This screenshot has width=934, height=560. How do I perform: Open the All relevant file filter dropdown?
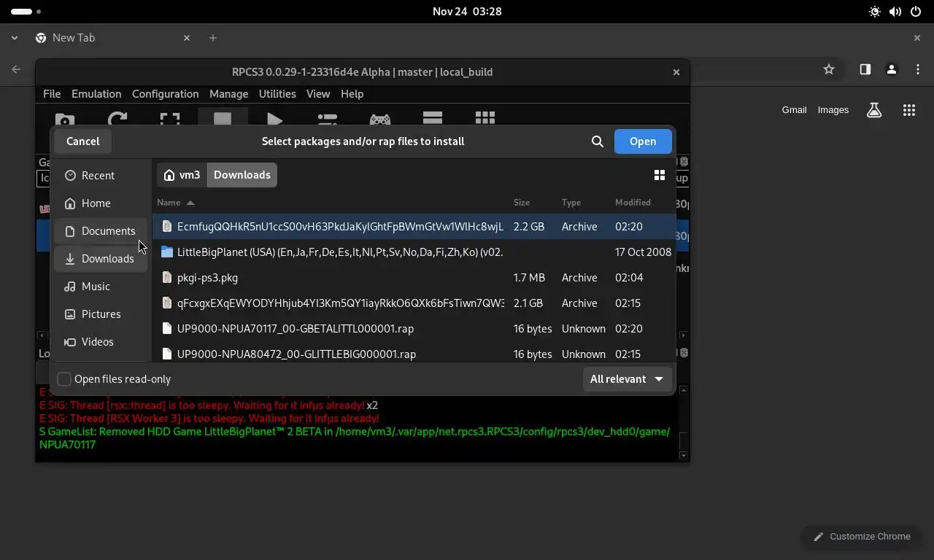(627, 379)
